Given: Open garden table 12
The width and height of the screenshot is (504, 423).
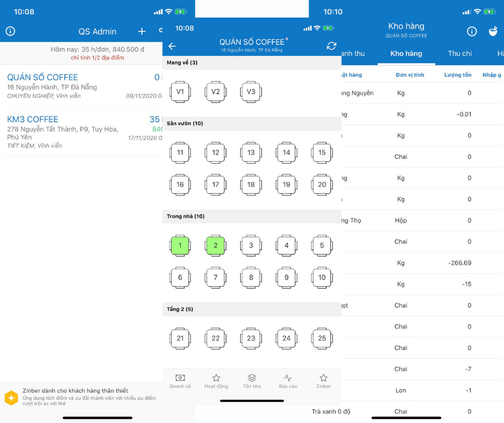Looking at the screenshot, I should click(x=216, y=152).
